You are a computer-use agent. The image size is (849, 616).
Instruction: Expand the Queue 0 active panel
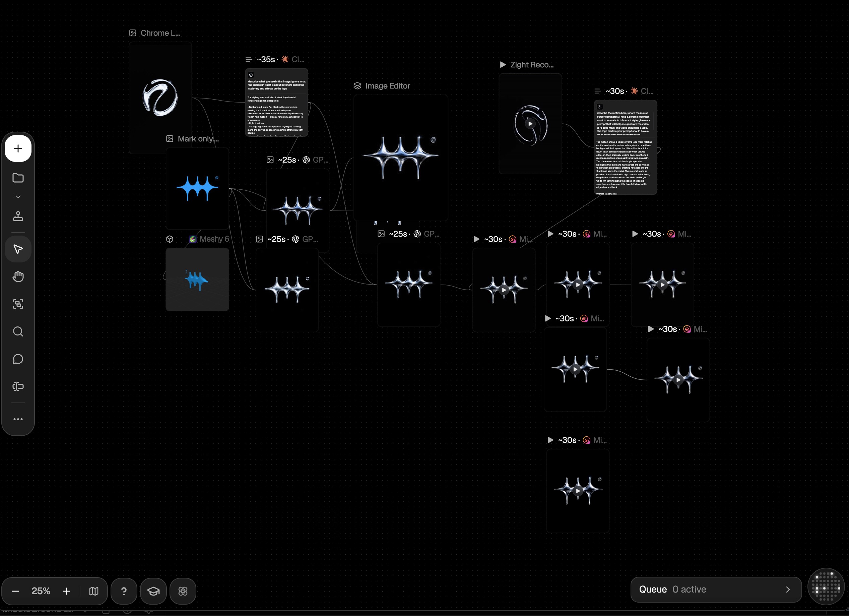(716, 590)
